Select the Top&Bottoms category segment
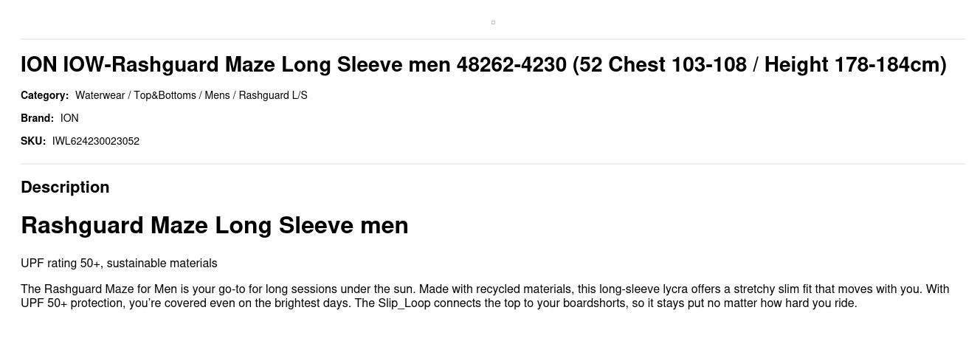Screen dimensions: 980x344 [165, 95]
